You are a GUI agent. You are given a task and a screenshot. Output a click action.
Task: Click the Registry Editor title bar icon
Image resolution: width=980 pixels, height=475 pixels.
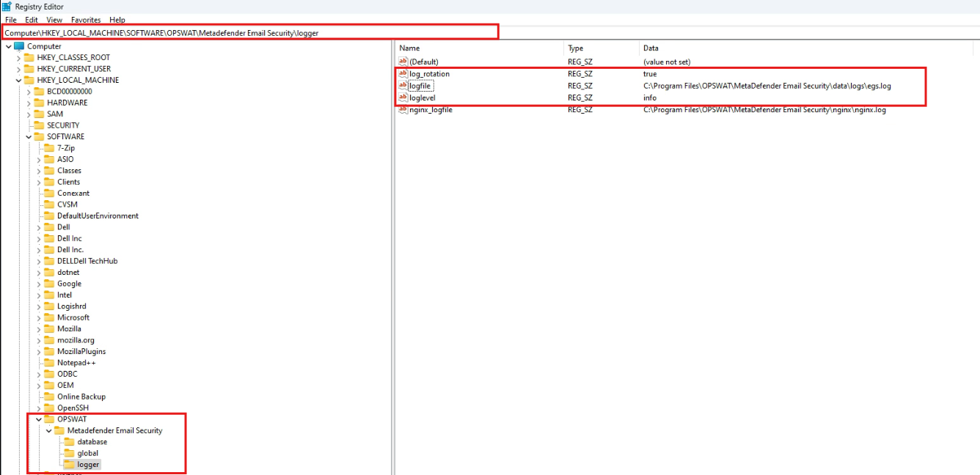7,6
